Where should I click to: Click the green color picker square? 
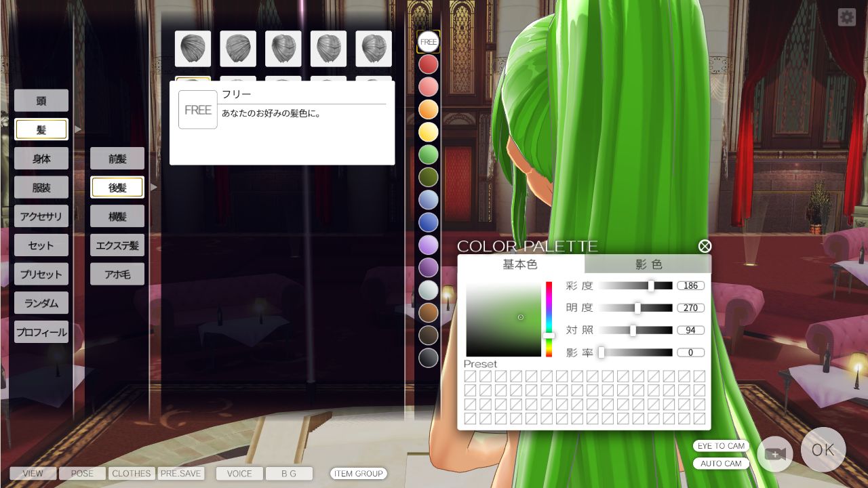503,319
